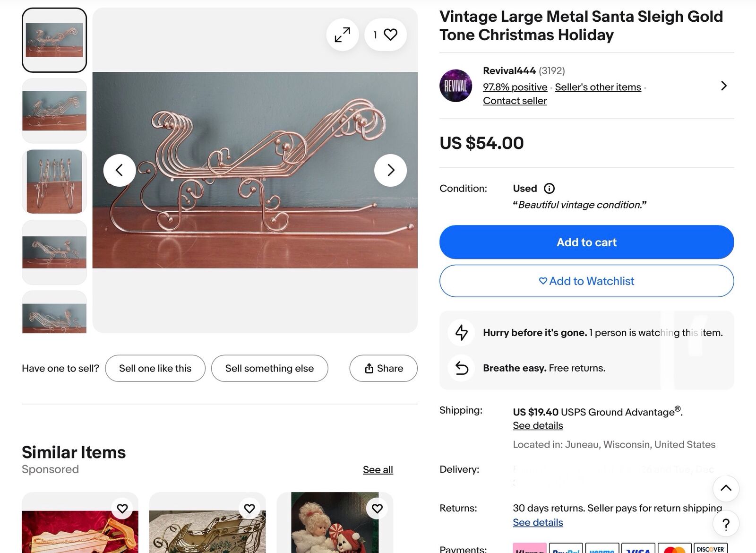Open Seller's other items link

pos(598,87)
